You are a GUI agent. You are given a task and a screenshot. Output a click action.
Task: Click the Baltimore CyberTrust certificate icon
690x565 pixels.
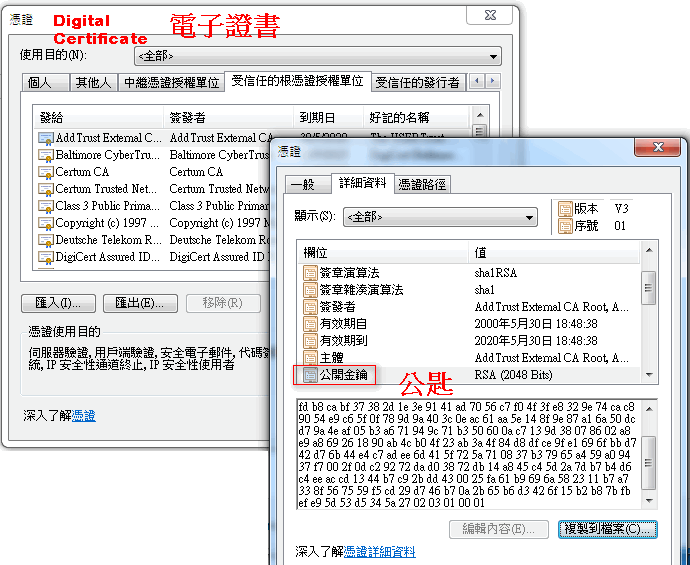(46, 155)
